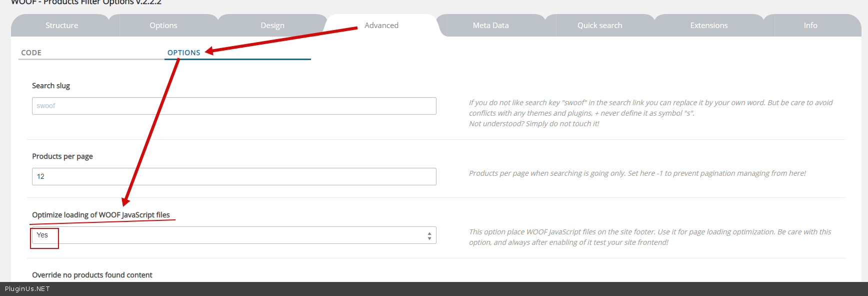Click the PluginUs.NET link in footer
This screenshot has width=868, height=296.
pos(27,289)
